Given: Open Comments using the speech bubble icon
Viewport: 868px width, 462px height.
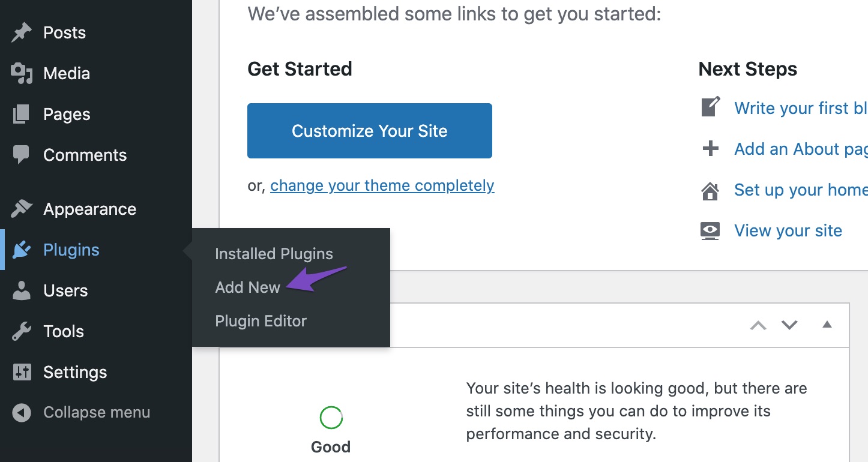Looking at the screenshot, I should (21, 155).
